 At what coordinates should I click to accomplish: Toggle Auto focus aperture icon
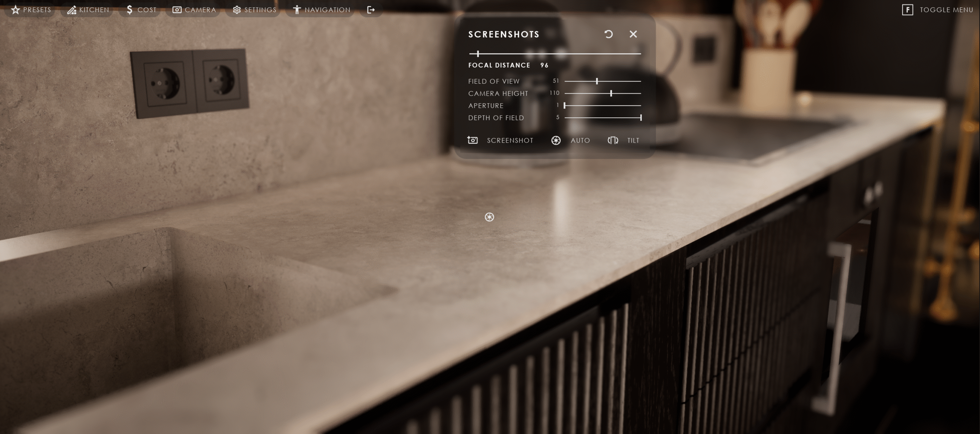click(556, 140)
